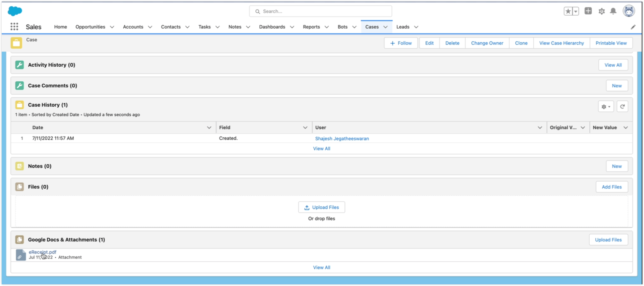Click the Salesforce cloud logo
The image size is (644, 286).
point(15,11)
